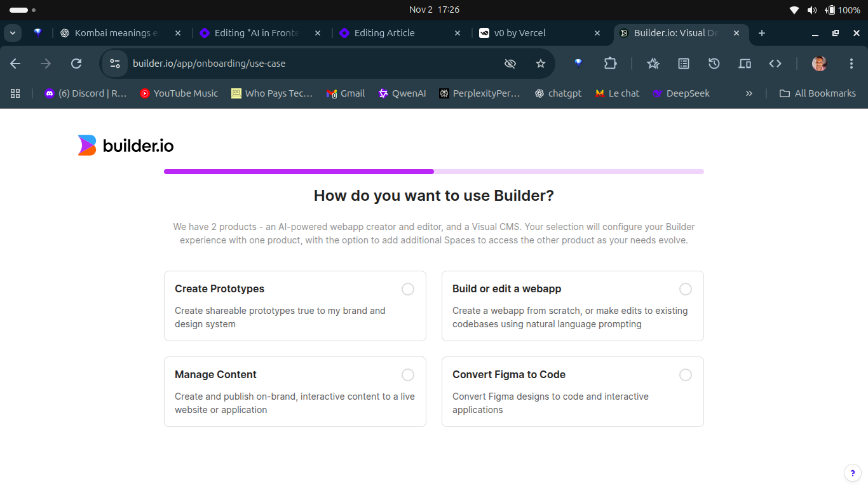Close the Kombai meanings tab
Screen dimensions: 868x488
click(178, 33)
